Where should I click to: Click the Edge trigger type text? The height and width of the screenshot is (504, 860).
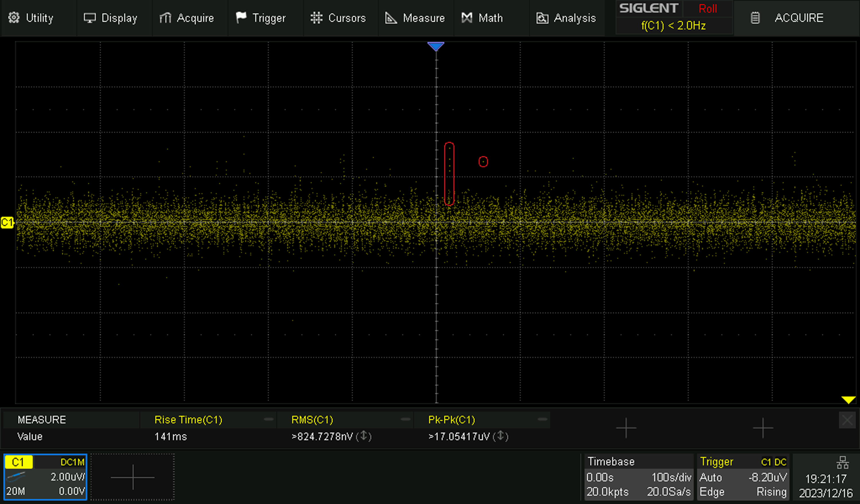point(712,492)
